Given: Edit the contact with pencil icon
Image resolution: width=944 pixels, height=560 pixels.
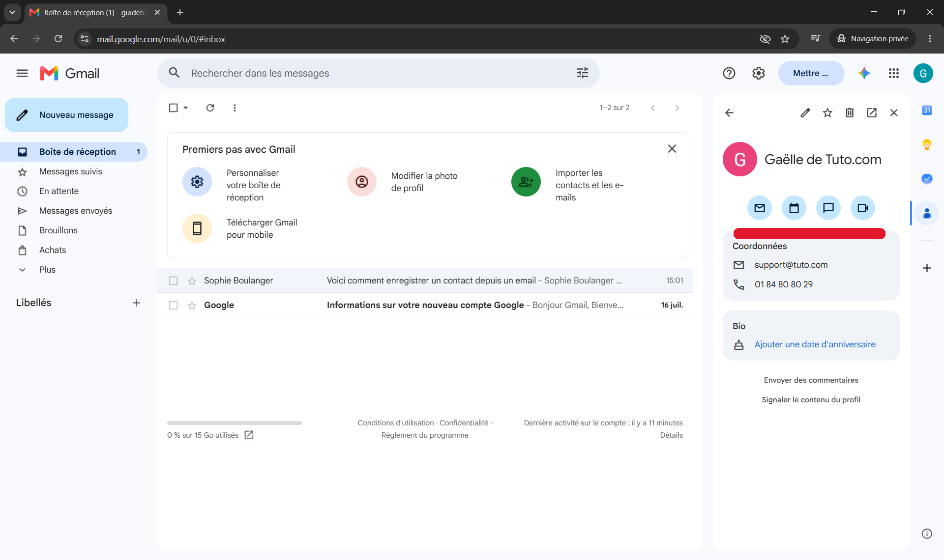Looking at the screenshot, I should pyautogui.click(x=805, y=112).
